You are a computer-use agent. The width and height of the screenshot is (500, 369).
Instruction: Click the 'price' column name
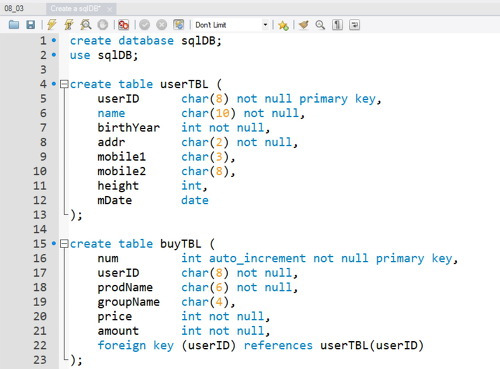114,317
